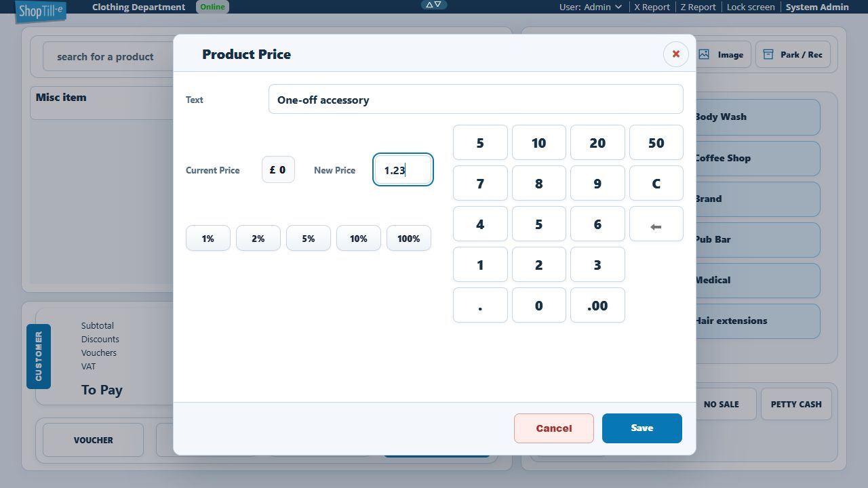
Task: Open Park / Rec button
Action: (792, 54)
